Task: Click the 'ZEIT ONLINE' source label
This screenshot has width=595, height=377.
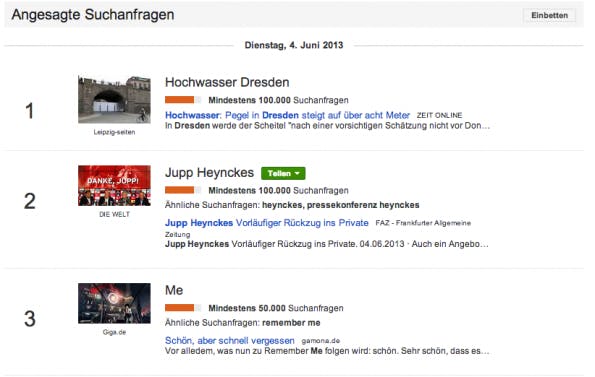Action: pyautogui.click(x=439, y=115)
